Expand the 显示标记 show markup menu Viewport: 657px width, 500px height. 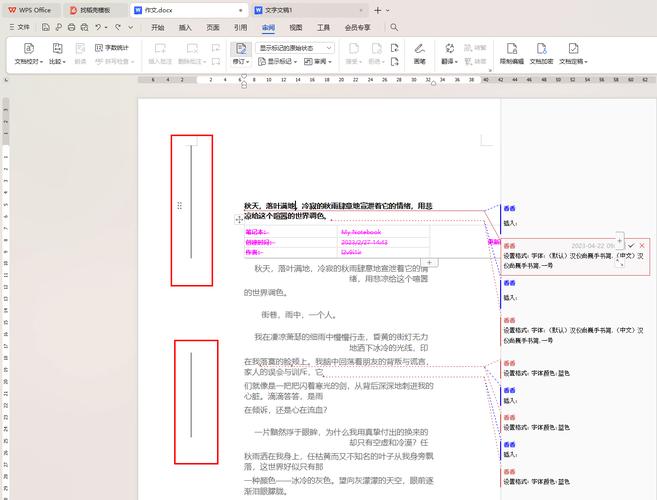277,62
